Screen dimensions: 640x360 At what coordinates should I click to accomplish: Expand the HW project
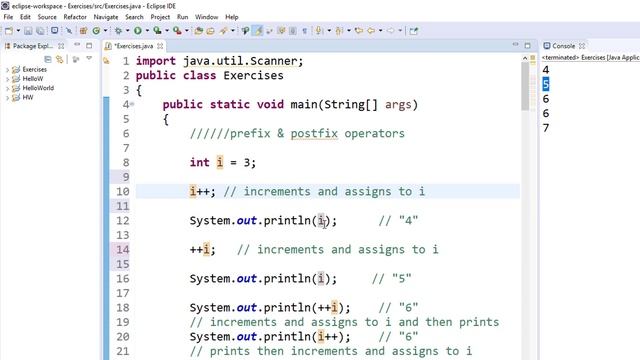pos(7,98)
